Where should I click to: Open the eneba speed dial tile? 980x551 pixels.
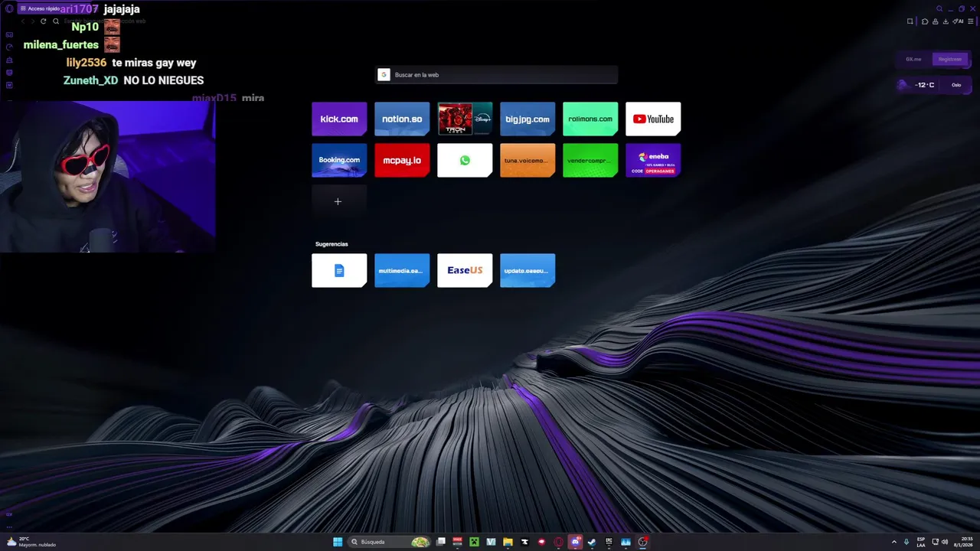653,160
